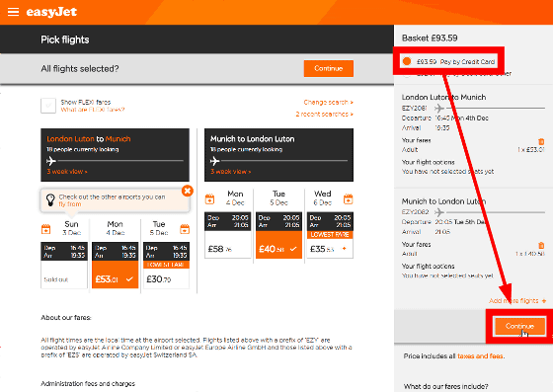553x392 pixels.
Task: Click plane icon beside EZY2081 in basket
Action: coord(439,108)
